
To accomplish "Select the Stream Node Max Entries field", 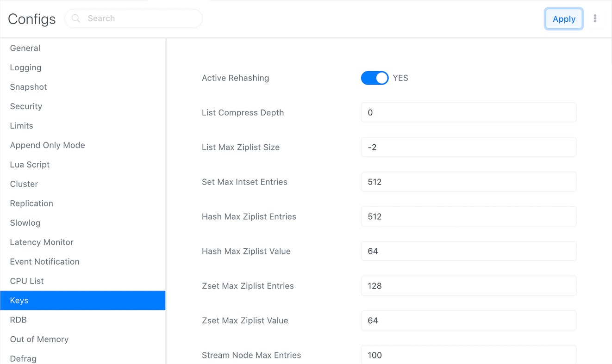I will point(468,355).
